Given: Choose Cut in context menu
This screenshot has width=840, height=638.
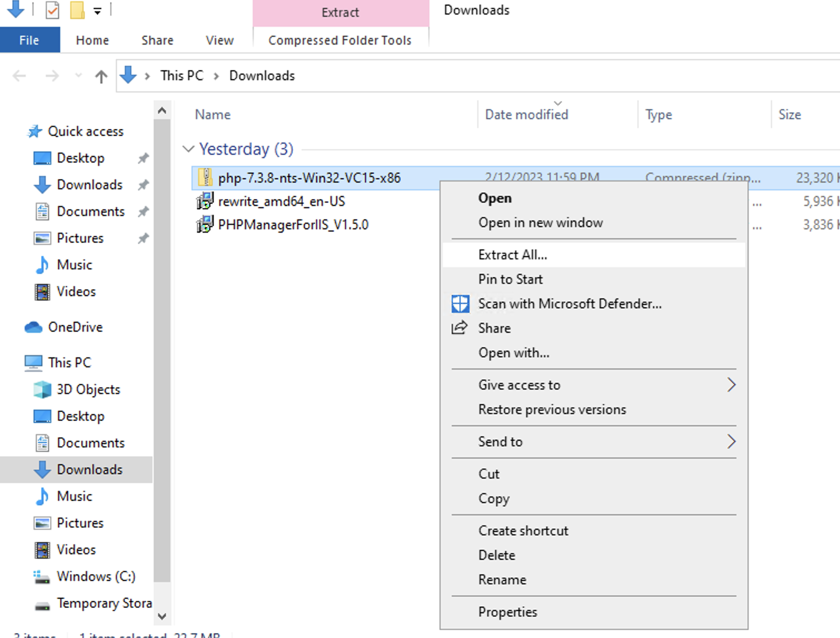Looking at the screenshot, I should 594,474.
